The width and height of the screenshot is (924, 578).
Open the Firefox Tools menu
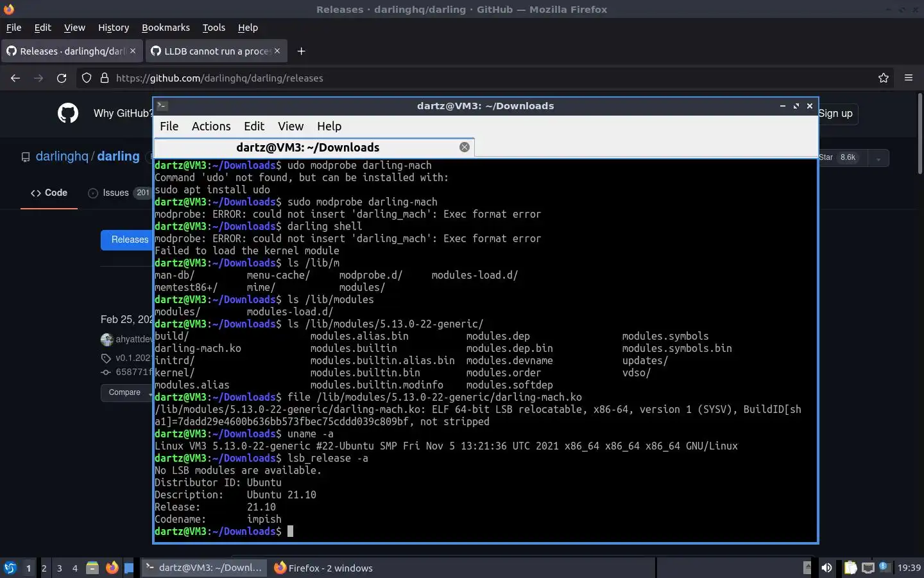214,28
